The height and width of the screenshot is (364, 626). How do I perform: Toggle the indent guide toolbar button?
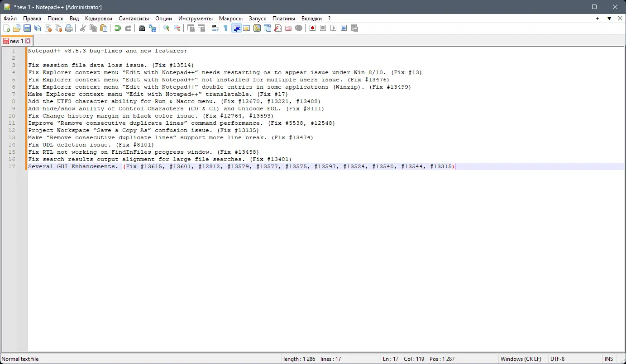236,28
